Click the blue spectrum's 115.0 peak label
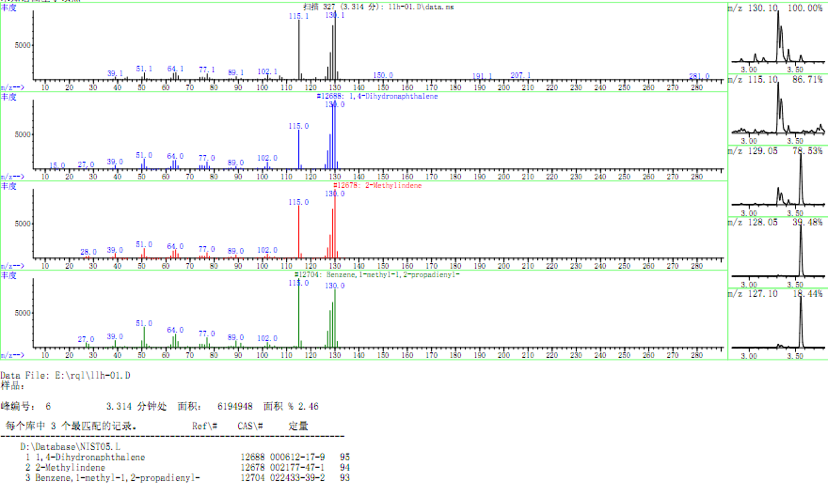Image resolution: width=828 pixels, height=497 pixels. pos(298,126)
